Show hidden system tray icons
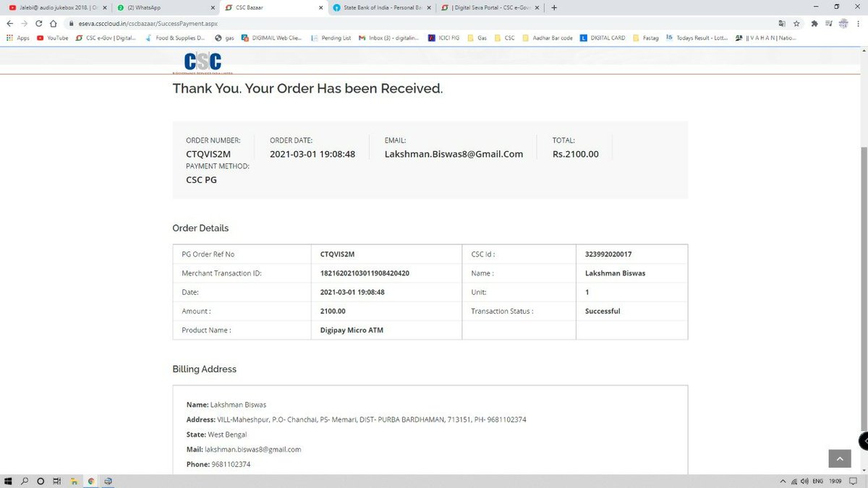868x488 pixels. (783, 481)
